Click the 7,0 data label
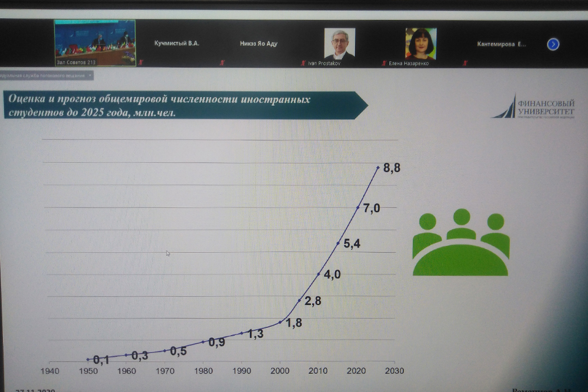Image resolution: width=588 pixels, height=392 pixels. point(372,208)
